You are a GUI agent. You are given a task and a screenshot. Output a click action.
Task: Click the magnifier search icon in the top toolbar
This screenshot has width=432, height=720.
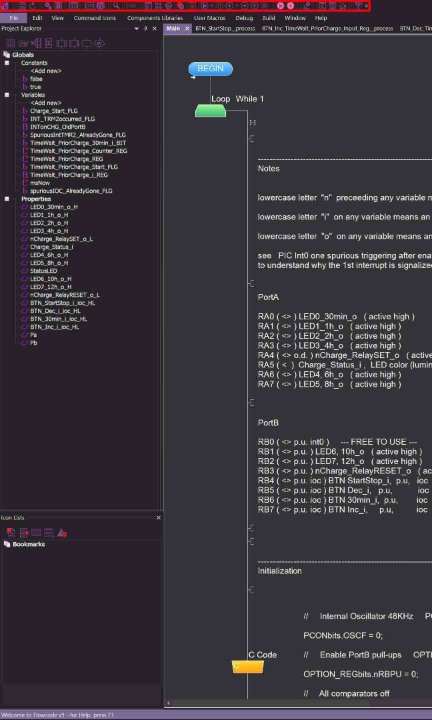click(117, 6)
